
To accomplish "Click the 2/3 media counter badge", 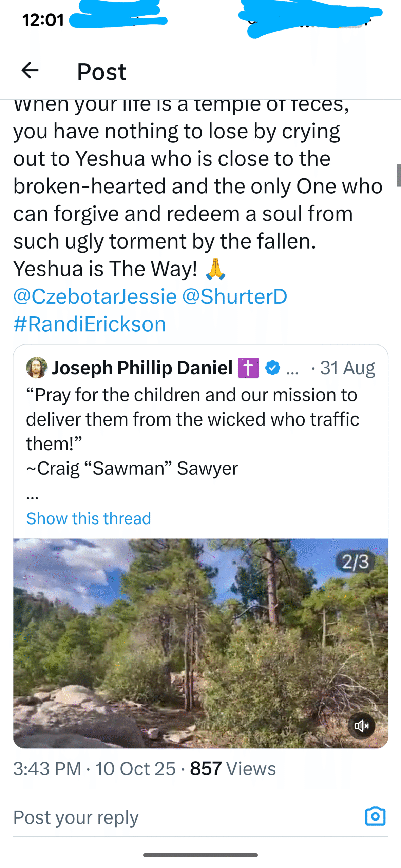I will [355, 562].
